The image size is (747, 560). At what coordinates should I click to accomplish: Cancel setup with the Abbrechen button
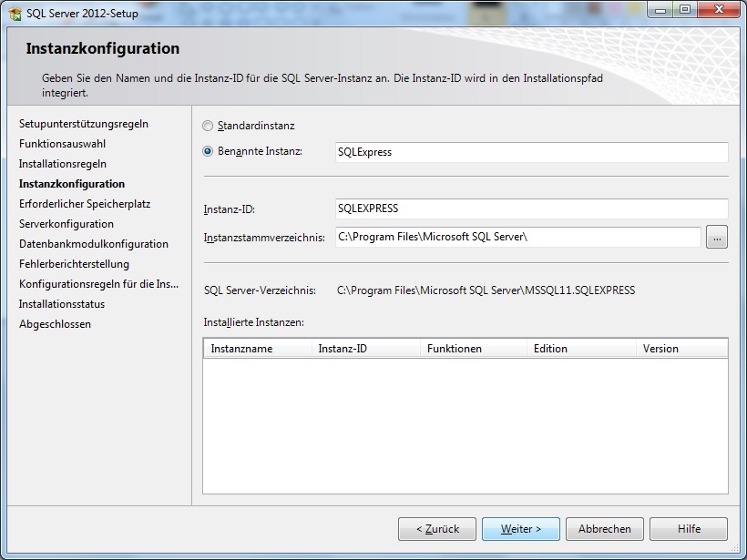605,529
